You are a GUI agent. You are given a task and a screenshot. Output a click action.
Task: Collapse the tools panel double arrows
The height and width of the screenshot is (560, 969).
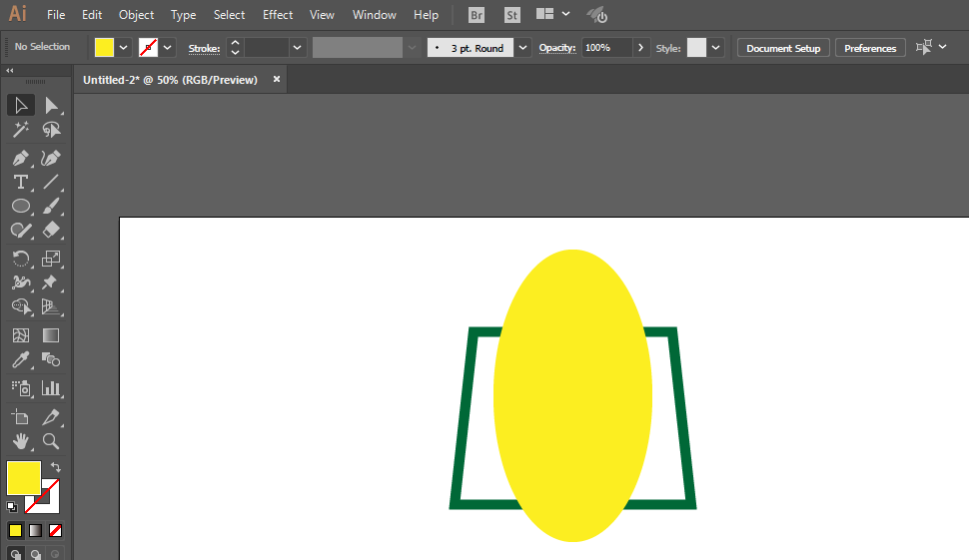point(10,71)
